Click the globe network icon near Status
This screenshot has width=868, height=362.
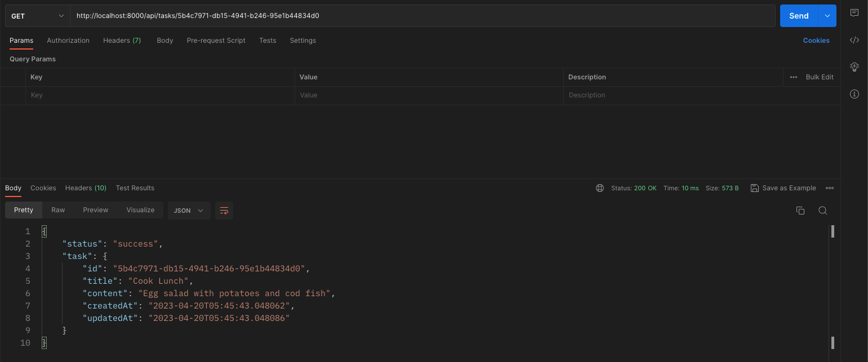[600, 188]
